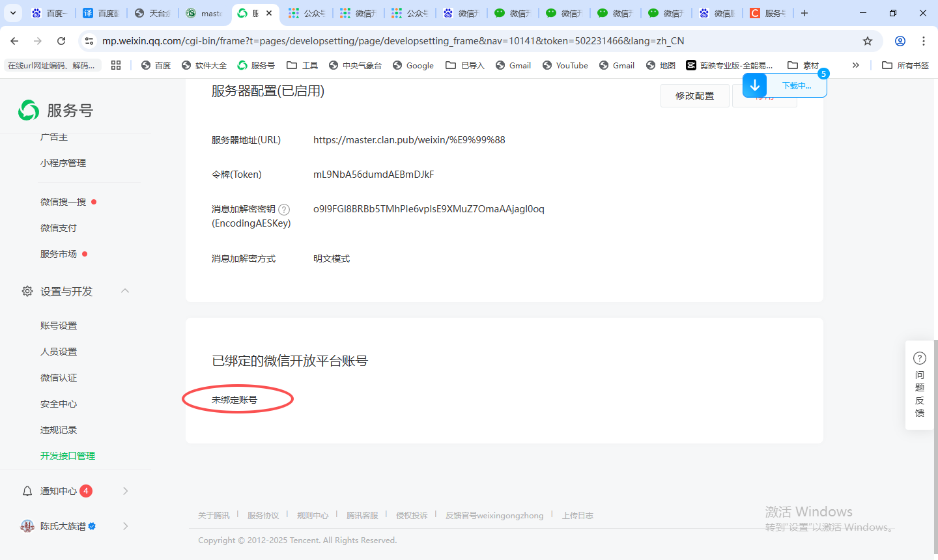Open 微信认证 in the sidebar
The image size is (938, 560).
(59, 378)
